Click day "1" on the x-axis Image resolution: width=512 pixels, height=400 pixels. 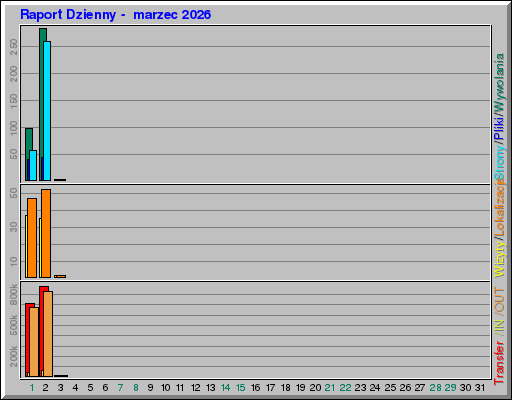[x=32, y=388]
